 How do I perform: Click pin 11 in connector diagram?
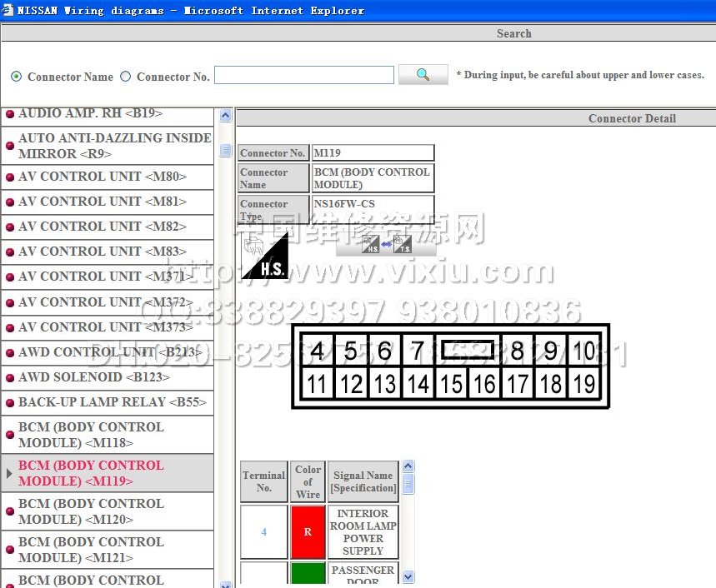pyautogui.click(x=318, y=384)
